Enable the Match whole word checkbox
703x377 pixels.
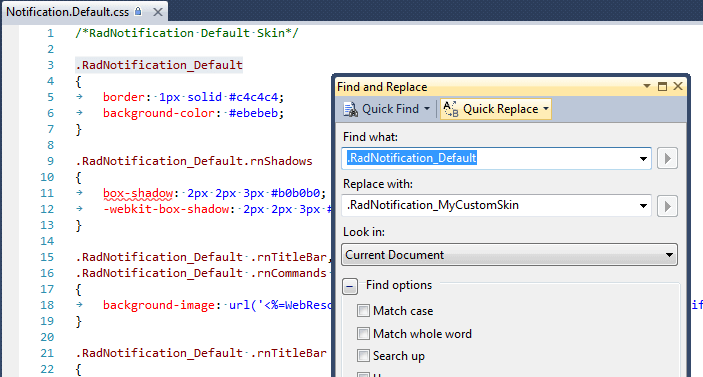pyautogui.click(x=363, y=334)
